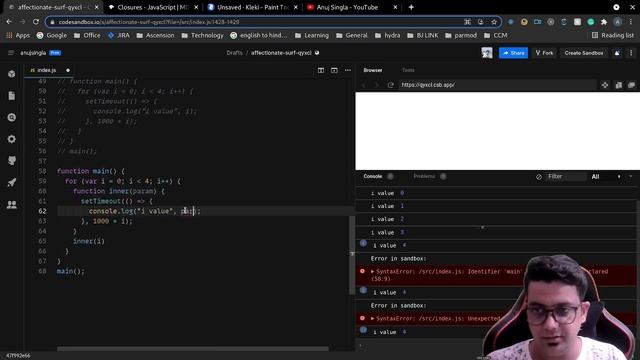Open the Drafts breadcrumb link

click(x=234, y=53)
